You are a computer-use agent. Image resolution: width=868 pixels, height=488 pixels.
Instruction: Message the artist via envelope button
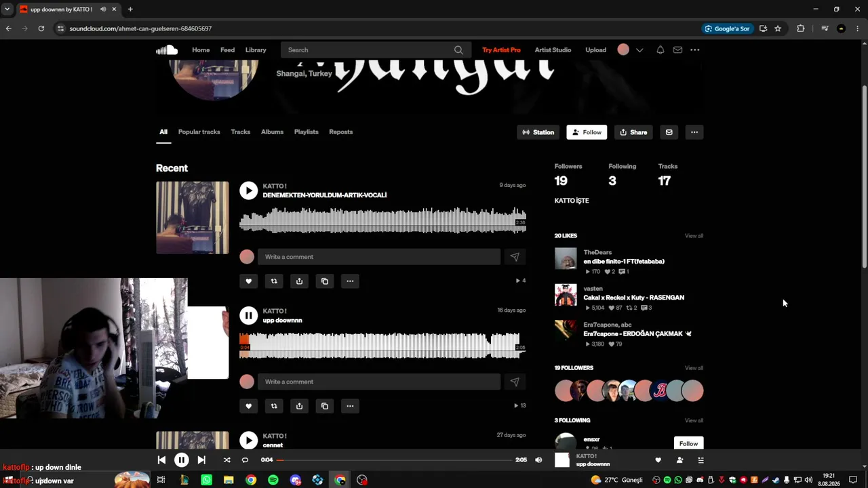click(669, 132)
